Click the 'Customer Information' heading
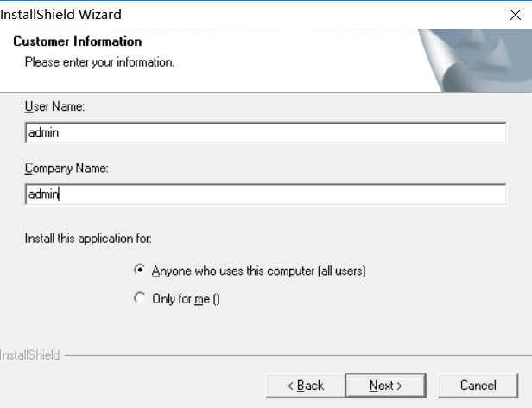Viewport: 532px width, 408px height. [x=78, y=41]
